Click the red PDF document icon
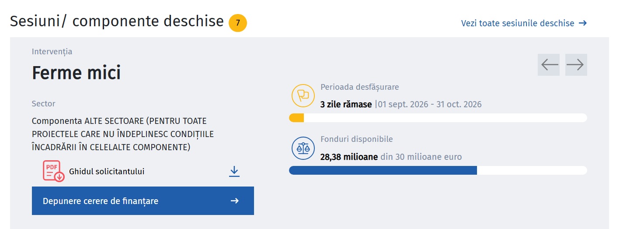This screenshot has height=229, width=644. [53, 171]
